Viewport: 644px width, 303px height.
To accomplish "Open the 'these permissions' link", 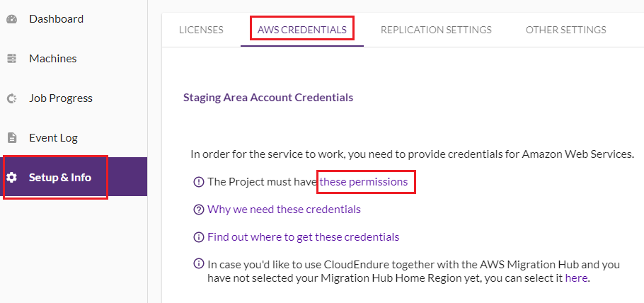I will pos(364,182).
